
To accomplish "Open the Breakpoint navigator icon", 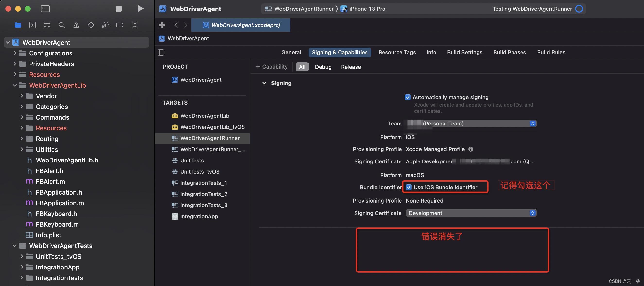I will pos(120,25).
